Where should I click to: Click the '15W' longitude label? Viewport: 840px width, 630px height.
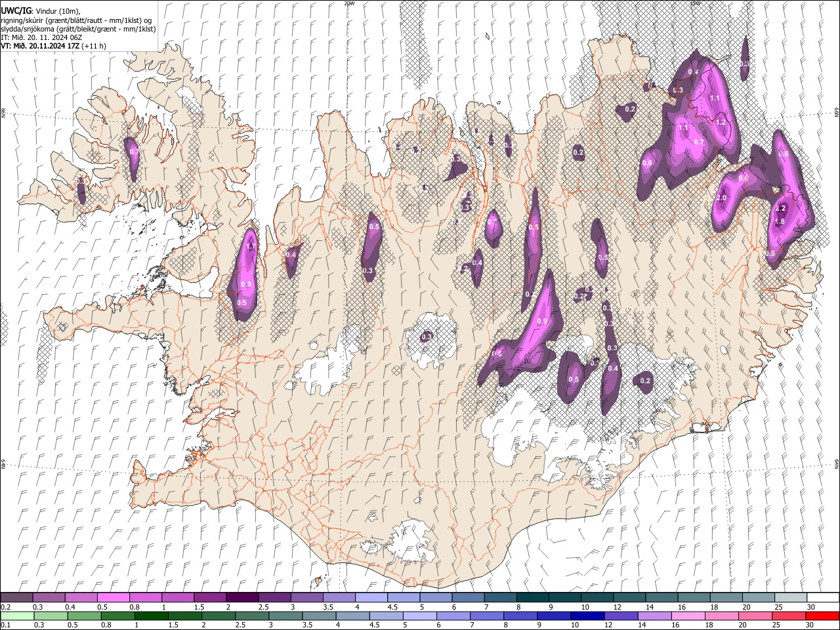(x=695, y=3)
